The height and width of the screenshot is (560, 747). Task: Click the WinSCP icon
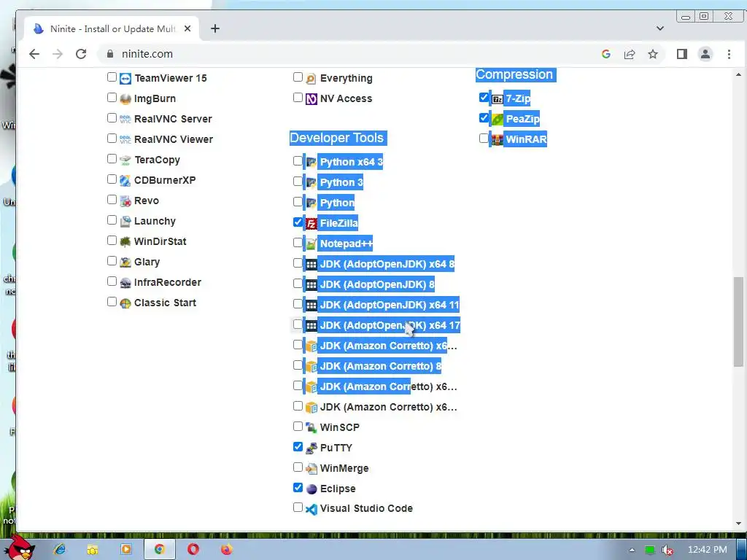[311, 427]
